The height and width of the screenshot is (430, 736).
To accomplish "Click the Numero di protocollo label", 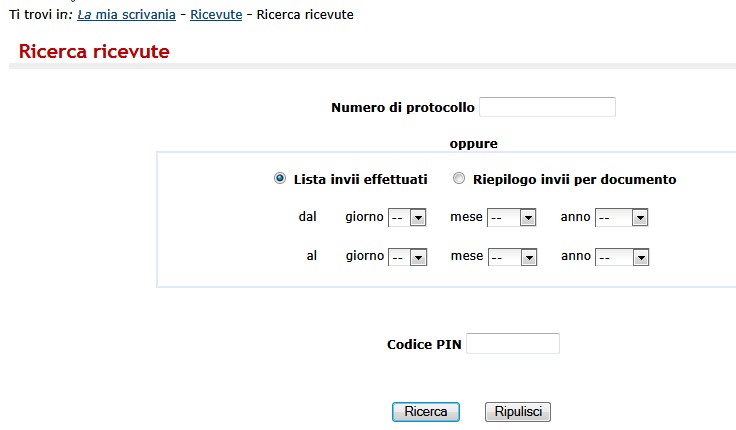I will coord(402,108).
